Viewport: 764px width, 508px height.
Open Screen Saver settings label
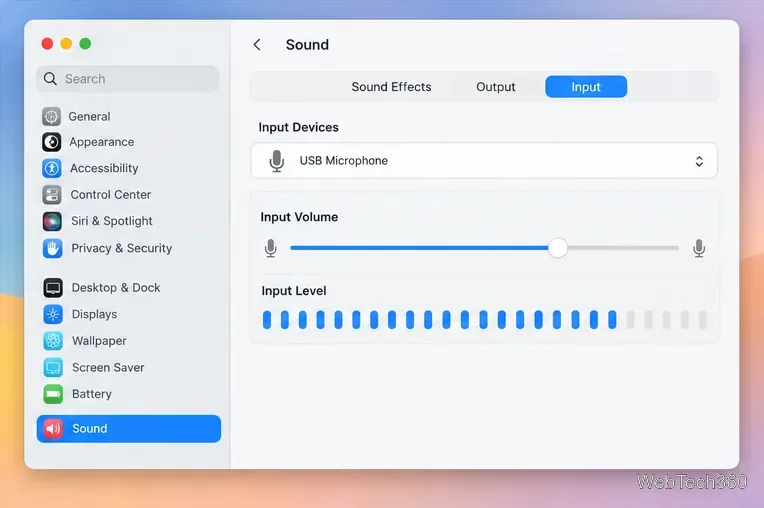tap(108, 368)
